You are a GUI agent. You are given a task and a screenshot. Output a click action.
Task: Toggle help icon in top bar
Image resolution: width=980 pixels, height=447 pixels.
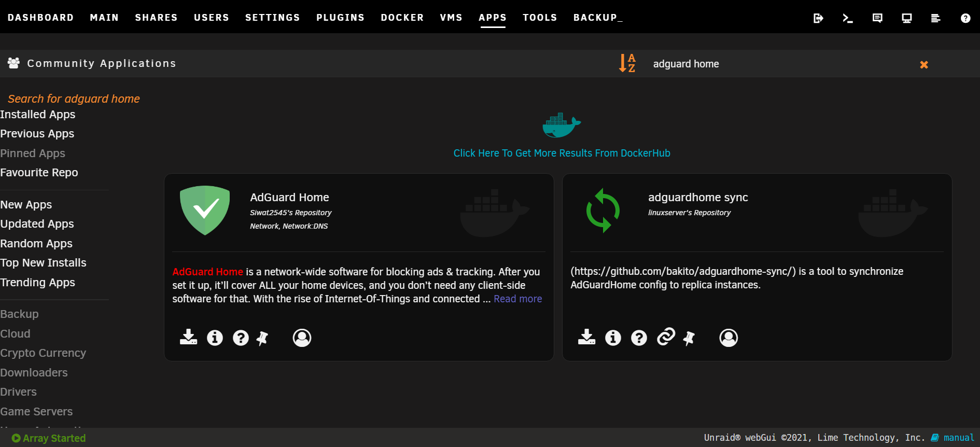(965, 18)
